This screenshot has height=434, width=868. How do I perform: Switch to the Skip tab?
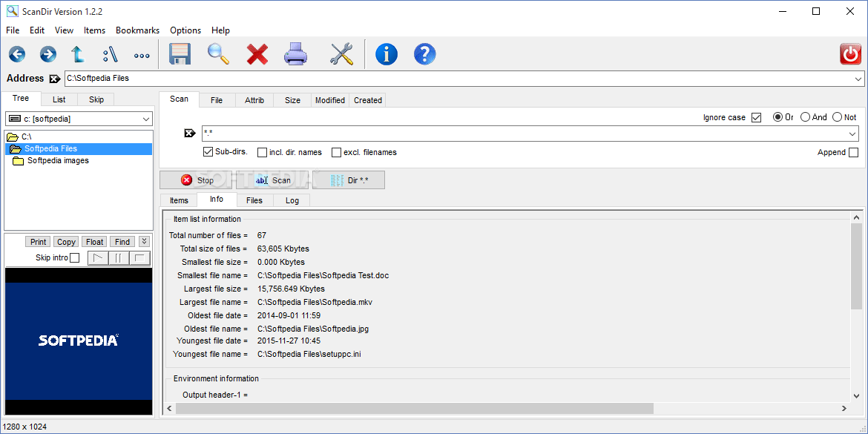tap(96, 99)
